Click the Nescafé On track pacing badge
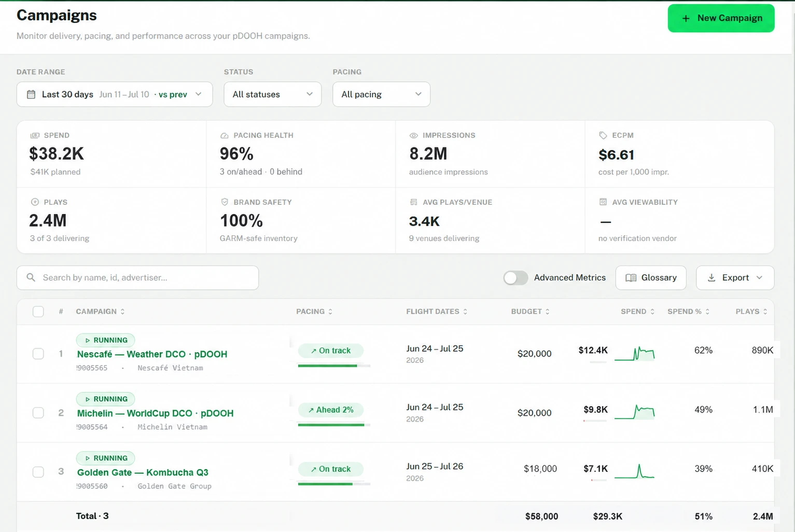Image resolution: width=795 pixels, height=532 pixels. coord(331,351)
